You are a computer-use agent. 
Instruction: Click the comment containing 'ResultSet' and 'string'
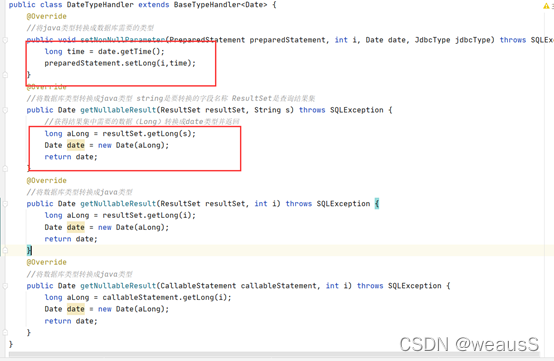(171, 99)
